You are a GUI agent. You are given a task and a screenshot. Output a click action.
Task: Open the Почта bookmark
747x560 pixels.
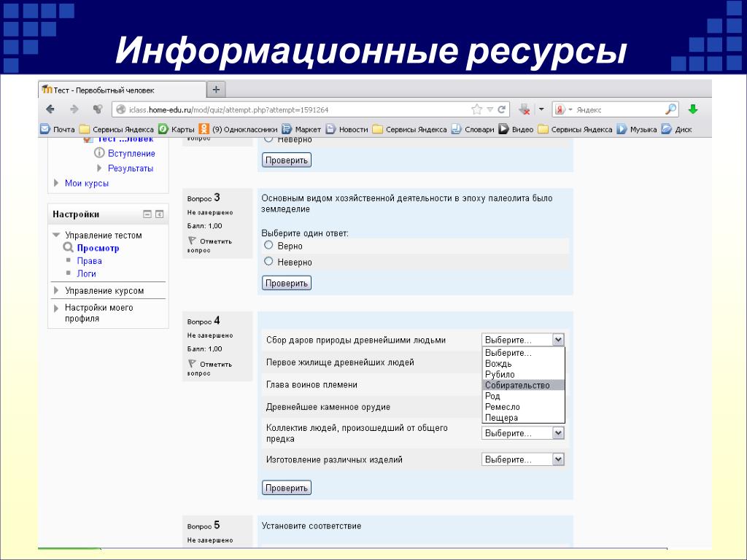coord(58,129)
